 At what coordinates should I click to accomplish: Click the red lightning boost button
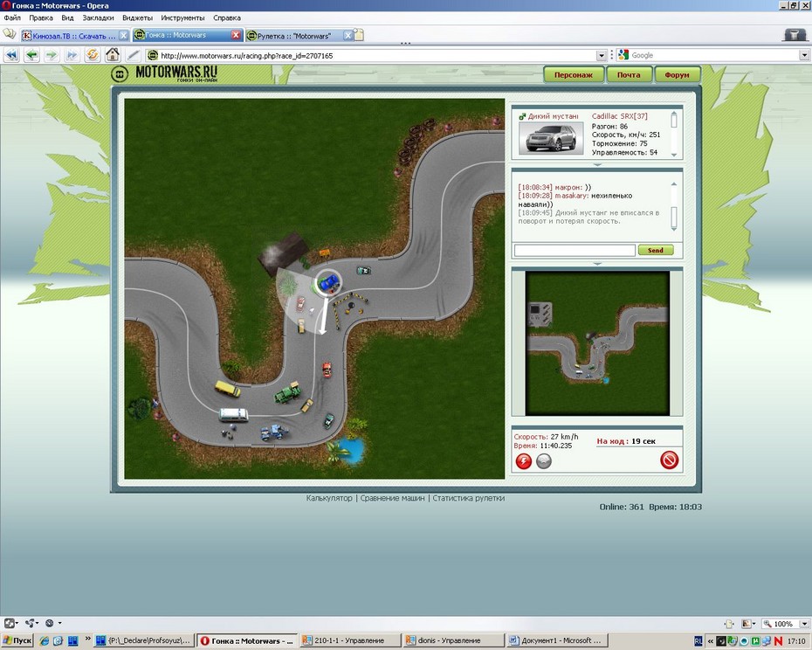tap(524, 460)
